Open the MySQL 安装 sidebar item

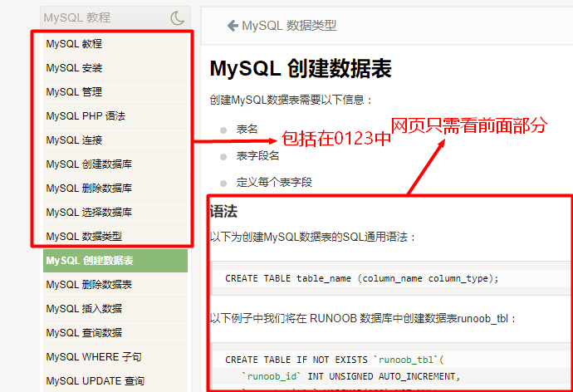tap(115, 68)
